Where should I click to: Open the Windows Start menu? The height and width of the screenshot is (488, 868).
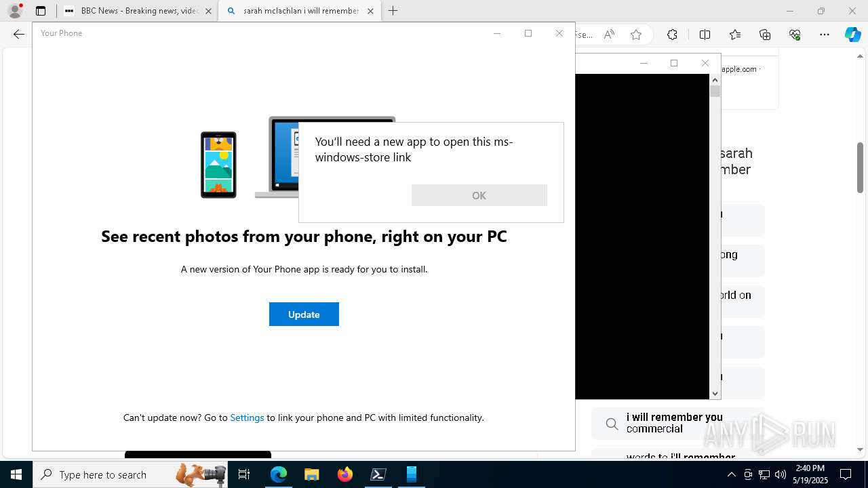16,474
